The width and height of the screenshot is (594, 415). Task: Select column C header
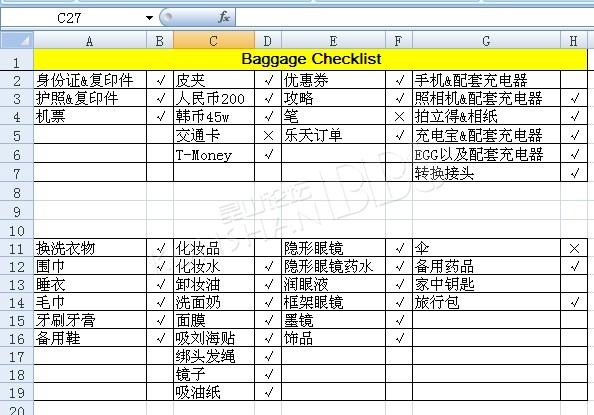click(x=214, y=40)
